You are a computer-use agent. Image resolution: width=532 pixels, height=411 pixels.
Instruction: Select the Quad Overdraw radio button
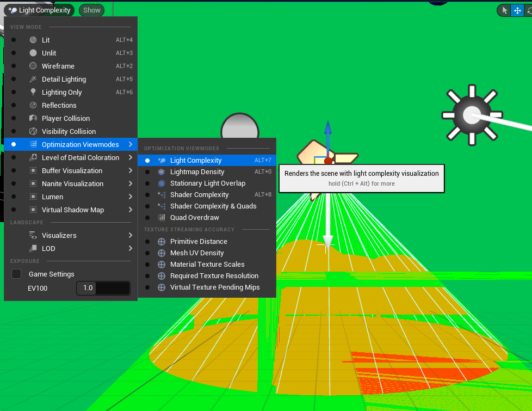[x=147, y=217]
